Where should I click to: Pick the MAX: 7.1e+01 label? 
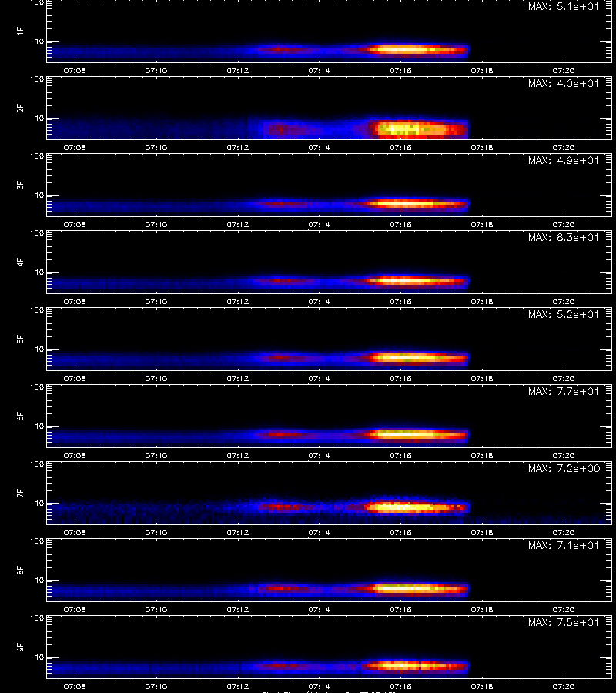point(564,545)
